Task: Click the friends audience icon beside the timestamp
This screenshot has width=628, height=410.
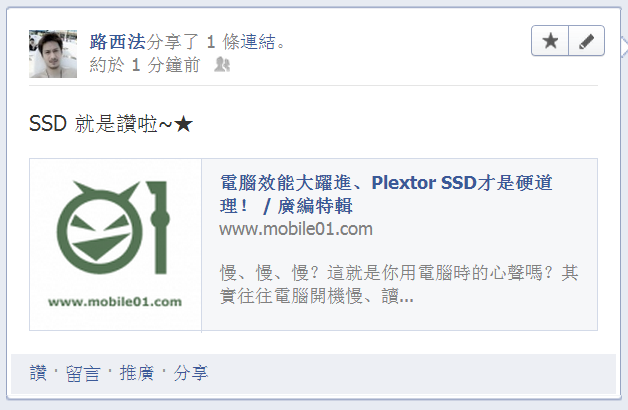Action: point(222,64)
